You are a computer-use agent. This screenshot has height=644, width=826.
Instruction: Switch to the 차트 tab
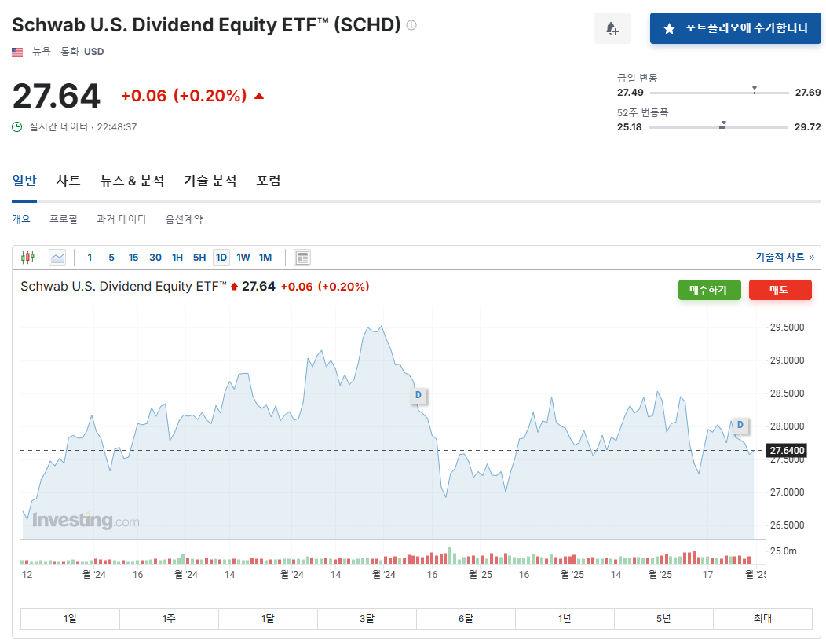[x=68, y=181]
